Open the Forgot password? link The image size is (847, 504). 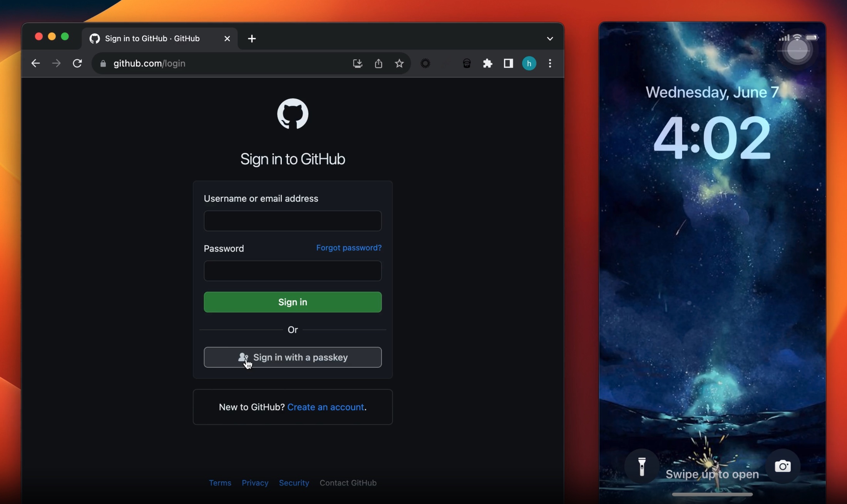pos(349,248)
